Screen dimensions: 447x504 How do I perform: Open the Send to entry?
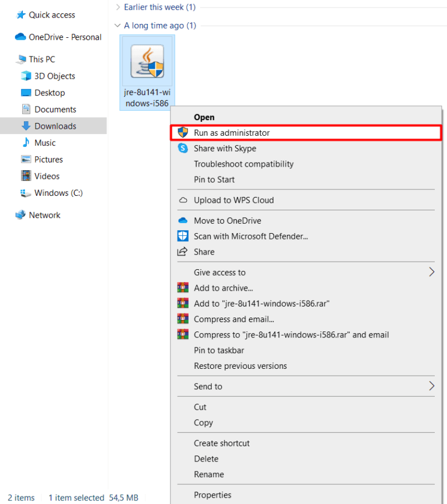[306, 386]
